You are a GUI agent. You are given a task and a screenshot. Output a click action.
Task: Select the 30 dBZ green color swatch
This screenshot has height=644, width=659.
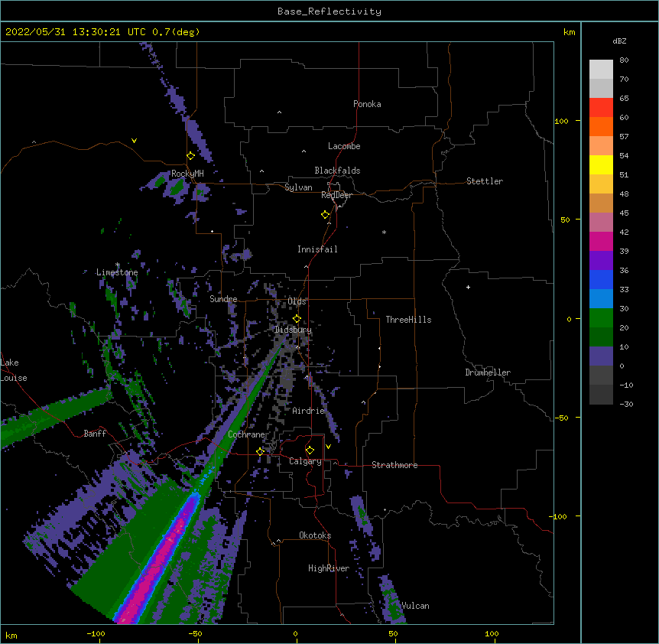601,318
